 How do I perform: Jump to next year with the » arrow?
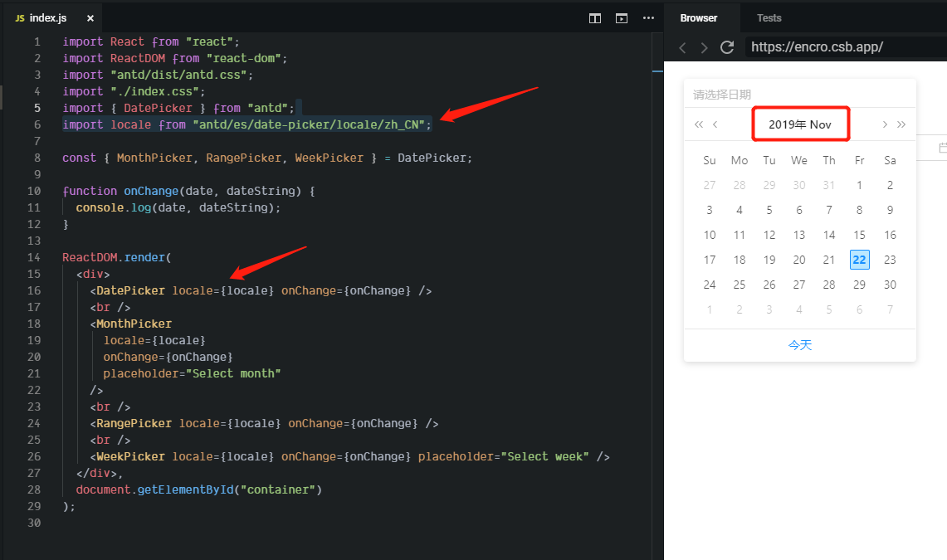click(x=902, y=124)
